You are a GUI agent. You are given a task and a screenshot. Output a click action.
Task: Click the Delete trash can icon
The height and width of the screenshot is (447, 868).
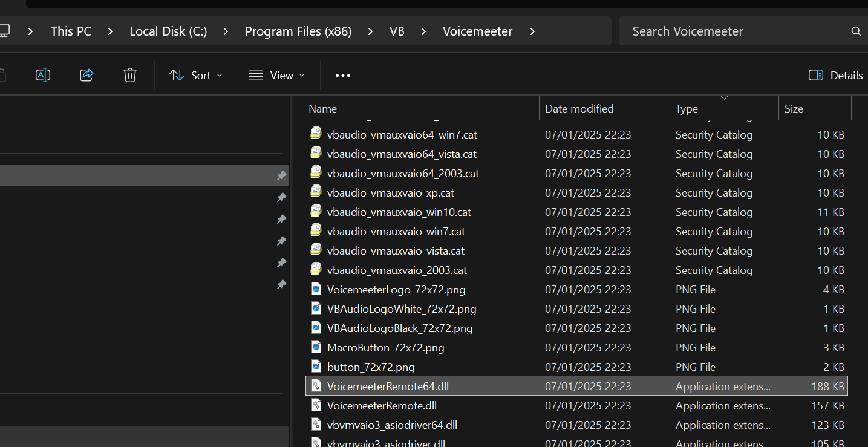pos(130,75)
